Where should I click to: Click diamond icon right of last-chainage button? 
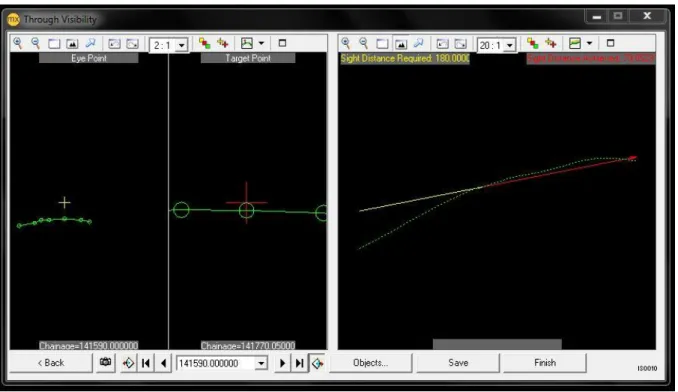tap(317, 363)
